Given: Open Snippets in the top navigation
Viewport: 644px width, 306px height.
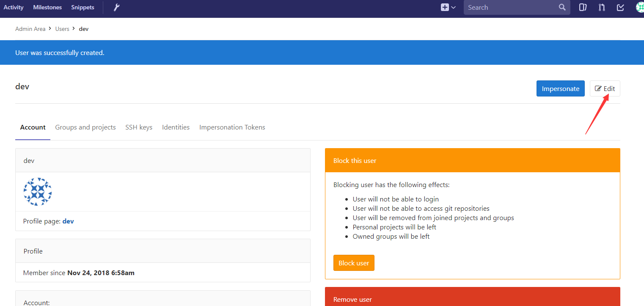Looking at the screenshot, I should (83, 7).
